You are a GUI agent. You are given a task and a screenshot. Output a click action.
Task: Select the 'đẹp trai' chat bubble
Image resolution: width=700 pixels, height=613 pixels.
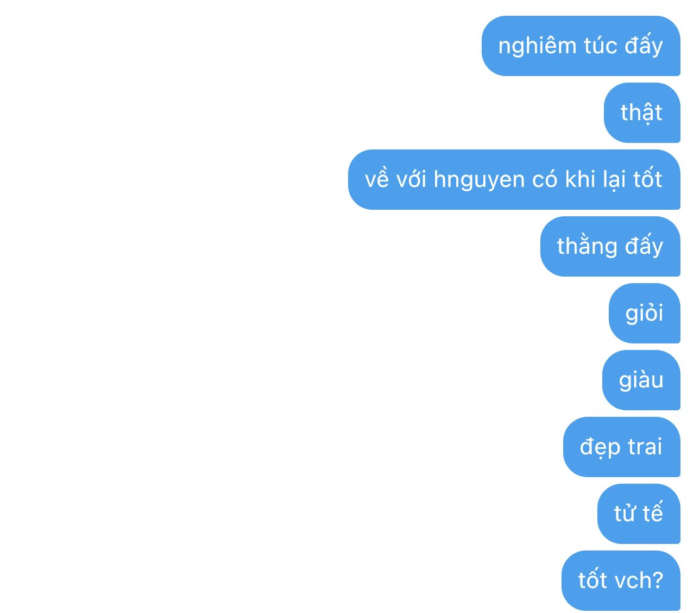(x=621, y=447)
